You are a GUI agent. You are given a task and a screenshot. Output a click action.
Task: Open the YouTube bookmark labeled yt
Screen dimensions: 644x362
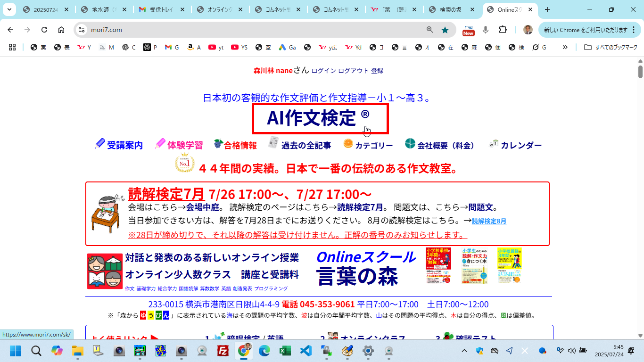pyautogui.click(x=216, y=47)
